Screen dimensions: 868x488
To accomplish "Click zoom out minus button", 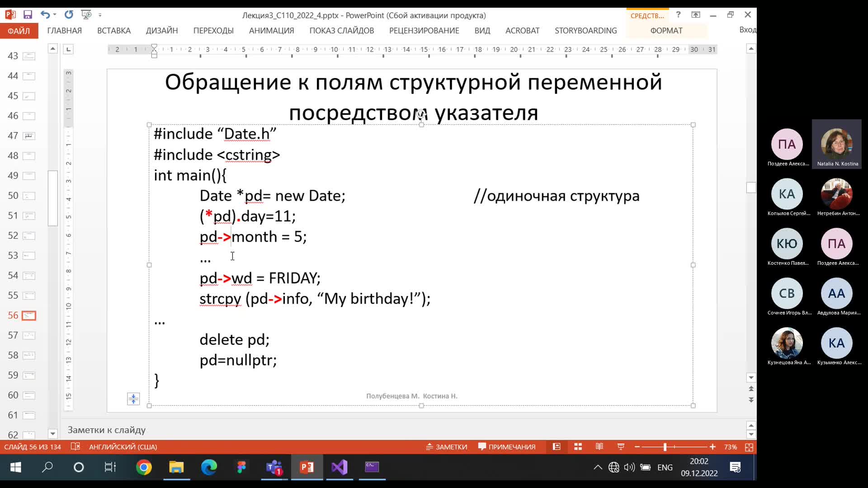I will pyautogui.click(x=637, y=447).
